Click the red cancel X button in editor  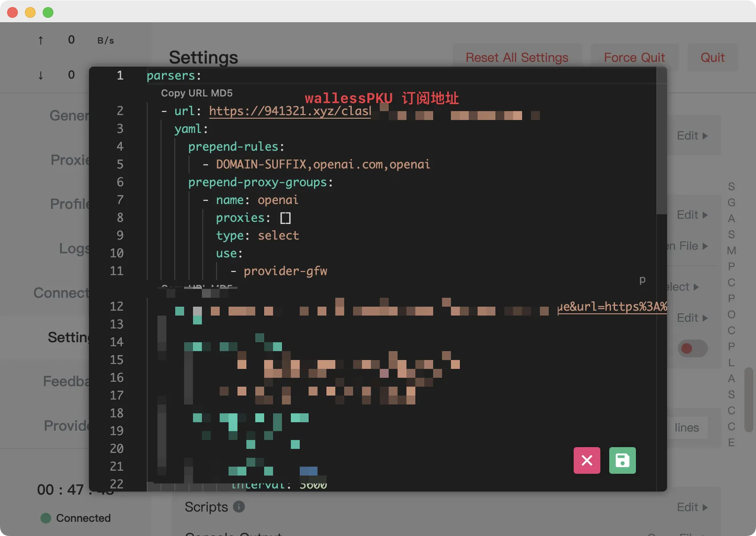coord(587,460)
